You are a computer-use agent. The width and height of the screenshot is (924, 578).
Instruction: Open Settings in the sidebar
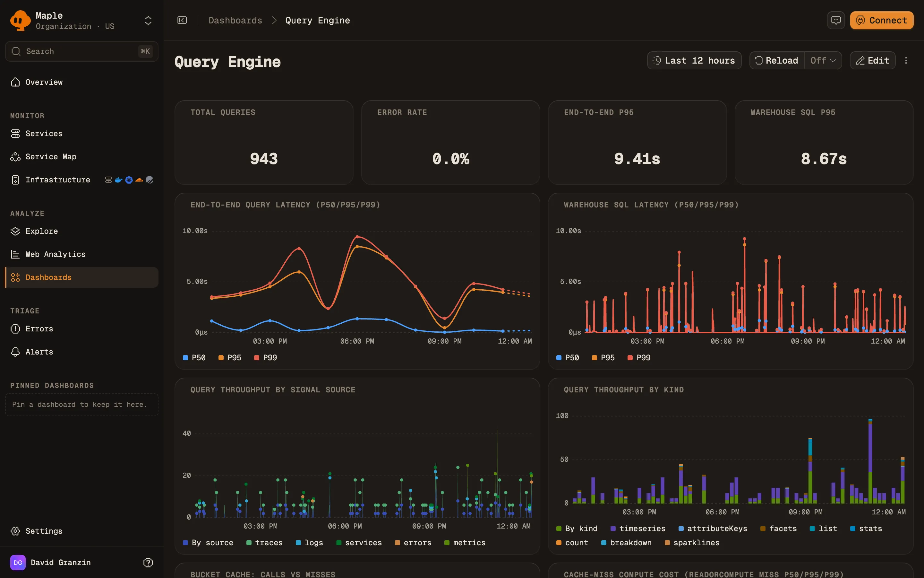pyautogui.click(x=82, y=531)
